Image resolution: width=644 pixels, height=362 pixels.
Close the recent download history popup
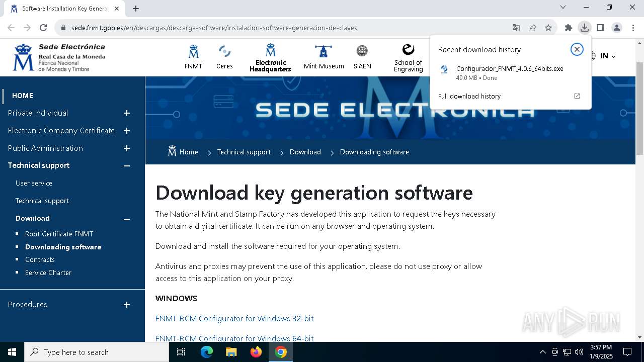coord(577,49)
